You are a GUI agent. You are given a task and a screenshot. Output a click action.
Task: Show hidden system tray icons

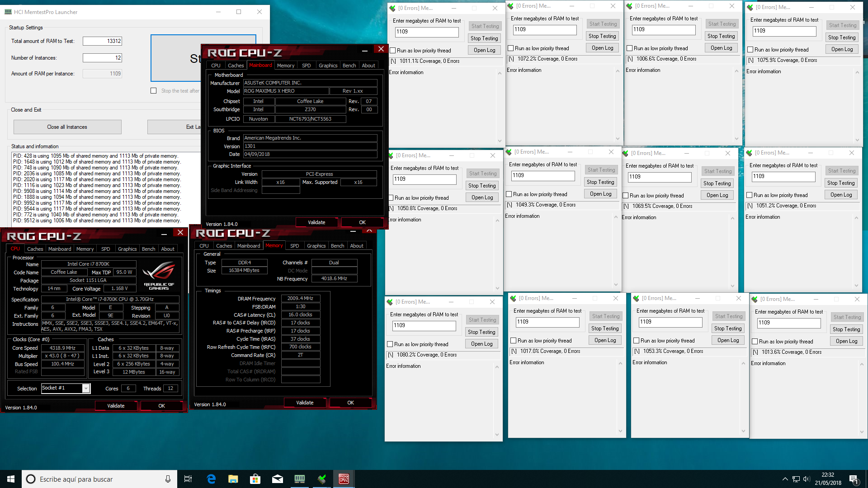tap(785, 479)
